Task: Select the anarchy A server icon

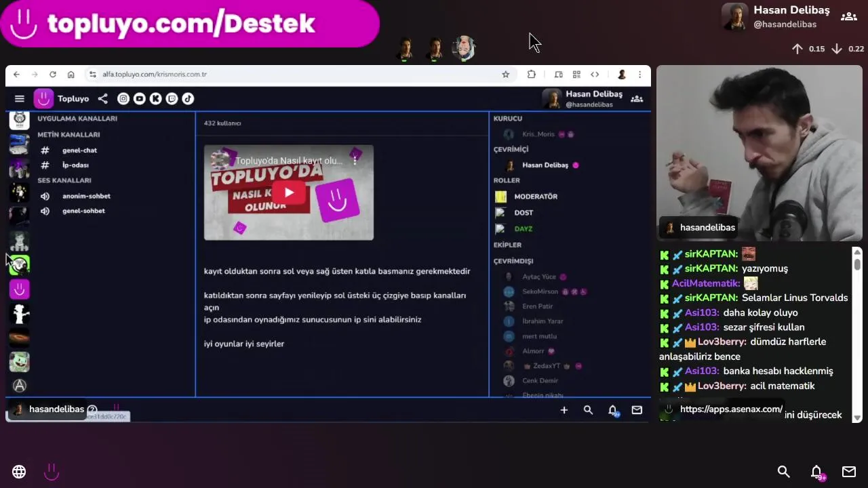Action: click(19, 386)
